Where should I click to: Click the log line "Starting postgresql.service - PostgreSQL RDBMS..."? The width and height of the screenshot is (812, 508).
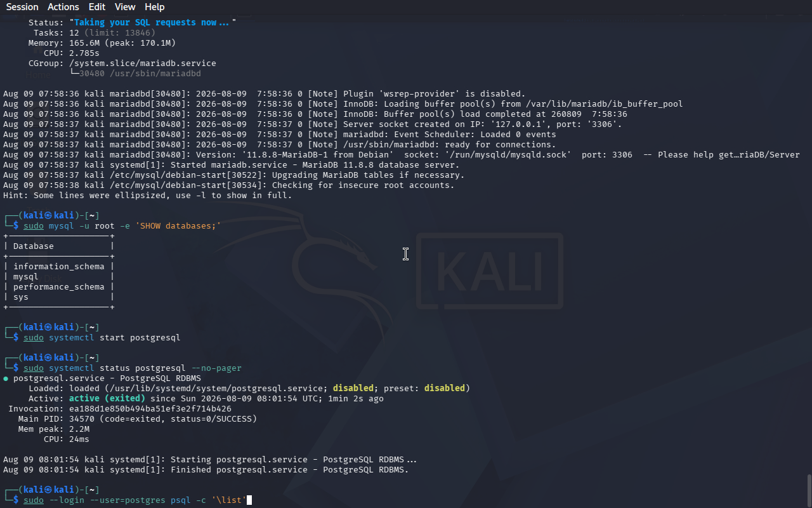pos(294,459)
